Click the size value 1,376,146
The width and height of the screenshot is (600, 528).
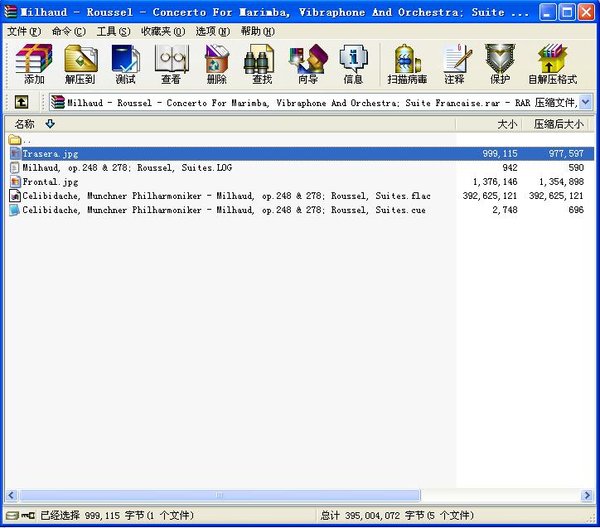495,182
